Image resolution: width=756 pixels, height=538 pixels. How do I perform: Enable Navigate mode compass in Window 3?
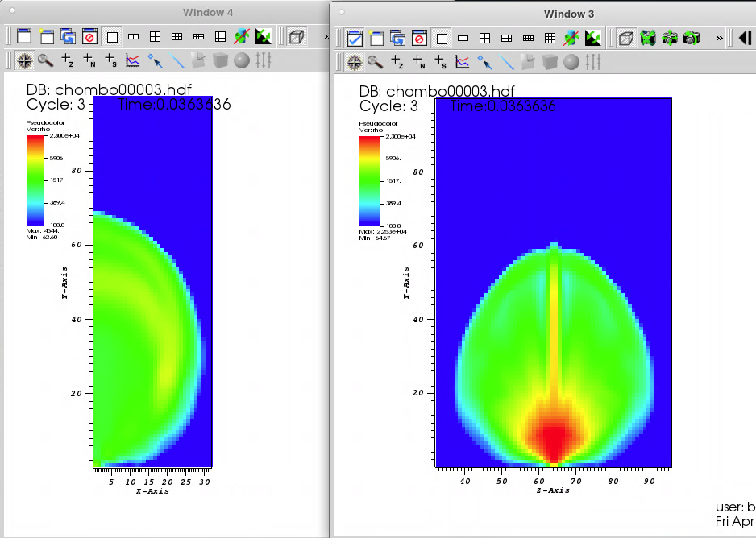coord(355,62)
